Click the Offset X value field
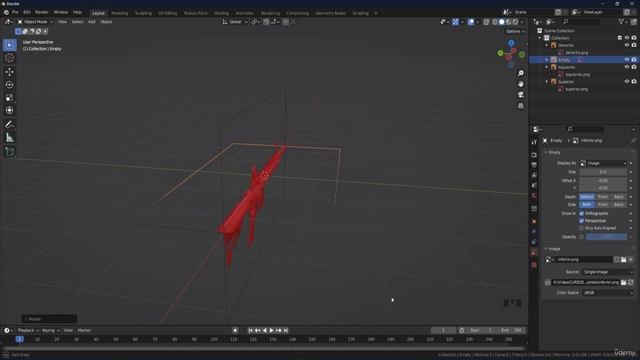 pos(603,181)
